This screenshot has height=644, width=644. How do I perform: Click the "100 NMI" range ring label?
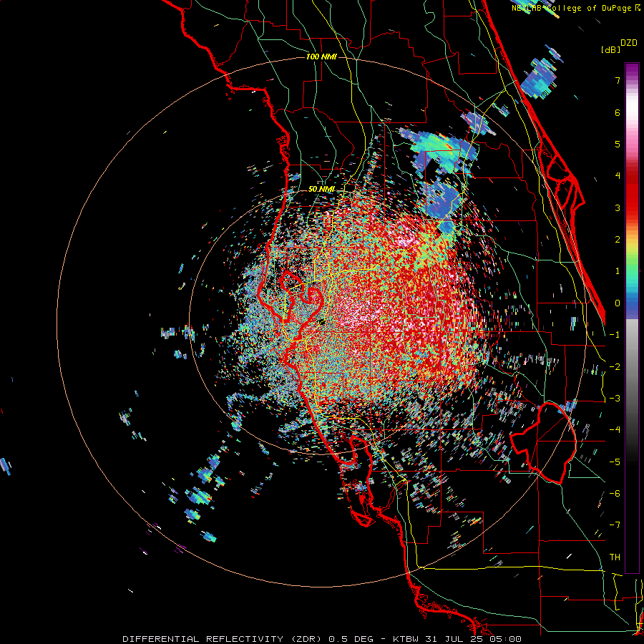[321, 57]
